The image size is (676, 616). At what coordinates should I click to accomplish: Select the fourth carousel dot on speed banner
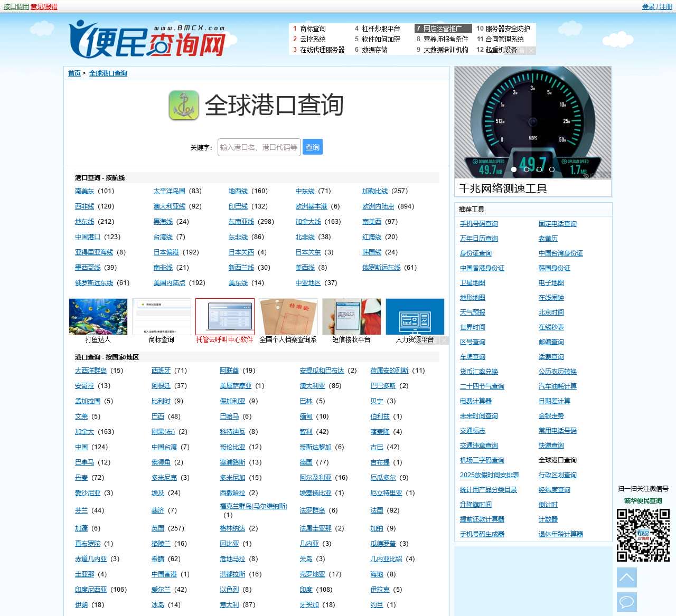[552, 169]
